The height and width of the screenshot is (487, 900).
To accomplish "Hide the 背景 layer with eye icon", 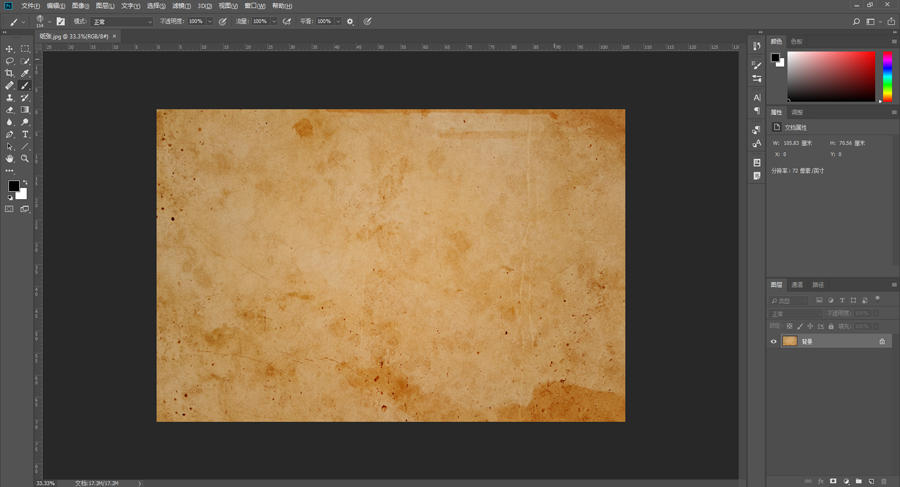I will click(x=773, y=341).
